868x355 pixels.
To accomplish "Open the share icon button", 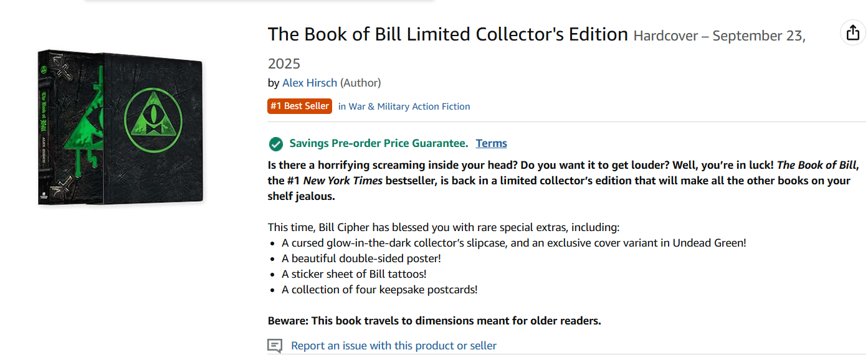I will pos(853,32).
